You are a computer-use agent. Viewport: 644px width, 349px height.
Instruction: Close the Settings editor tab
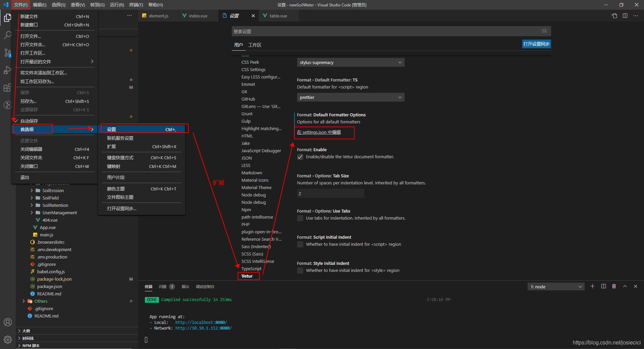pyautogui.click(x=253, y=16)
